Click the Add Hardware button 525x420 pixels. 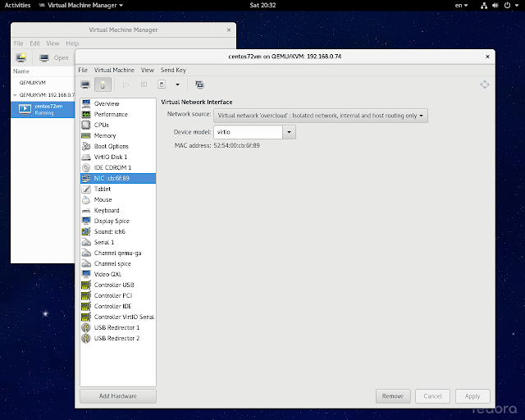118,396
